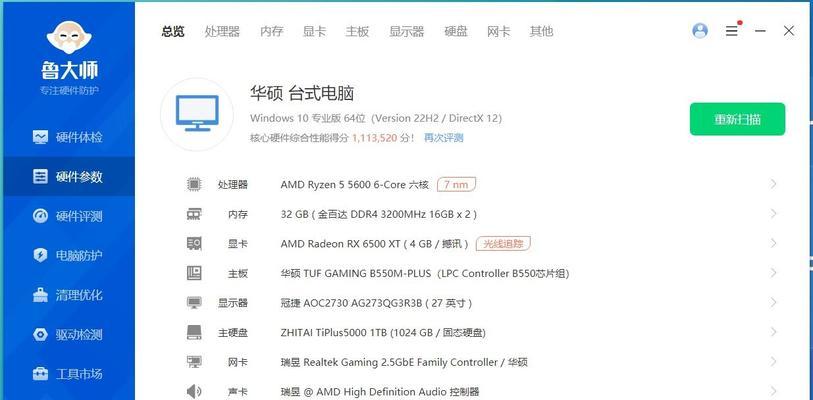Click the 声卡 speaker icon
This screenshot has width=813, height=400.
tap(194, 391)
